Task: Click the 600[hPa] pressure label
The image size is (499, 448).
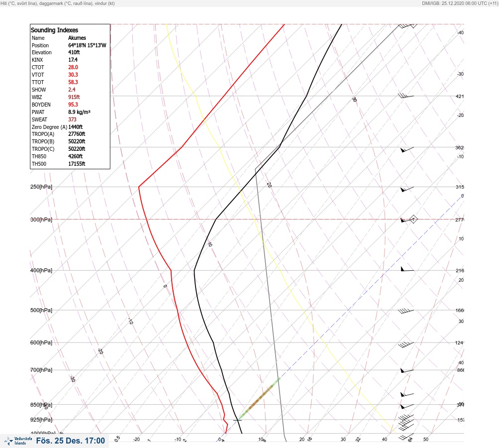Action: pyautogui.click(x=41, y=342)
